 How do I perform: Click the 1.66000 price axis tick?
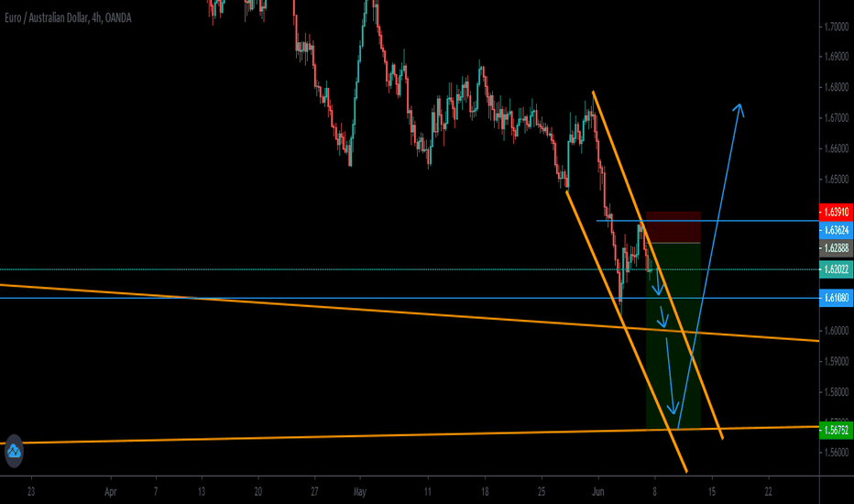836,148
